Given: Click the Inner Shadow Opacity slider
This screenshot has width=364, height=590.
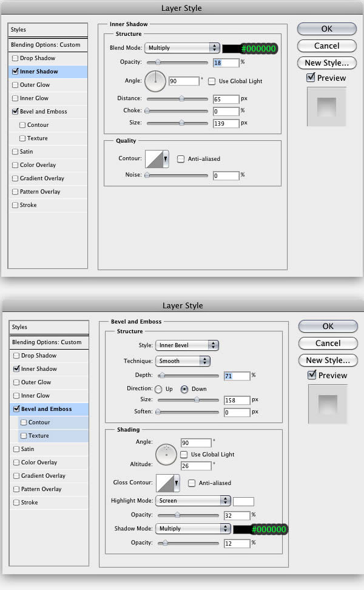Looking at the screenshot, I should 177,63.
